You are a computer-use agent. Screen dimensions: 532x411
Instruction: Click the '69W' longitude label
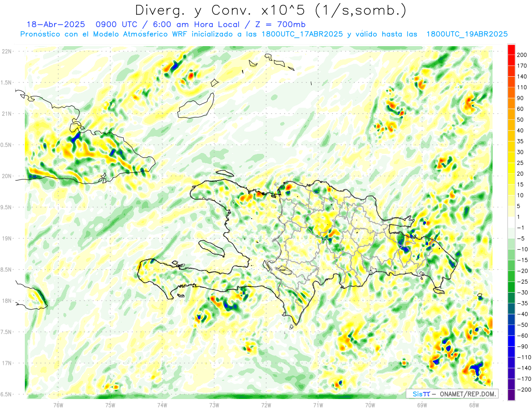point(422,405)
